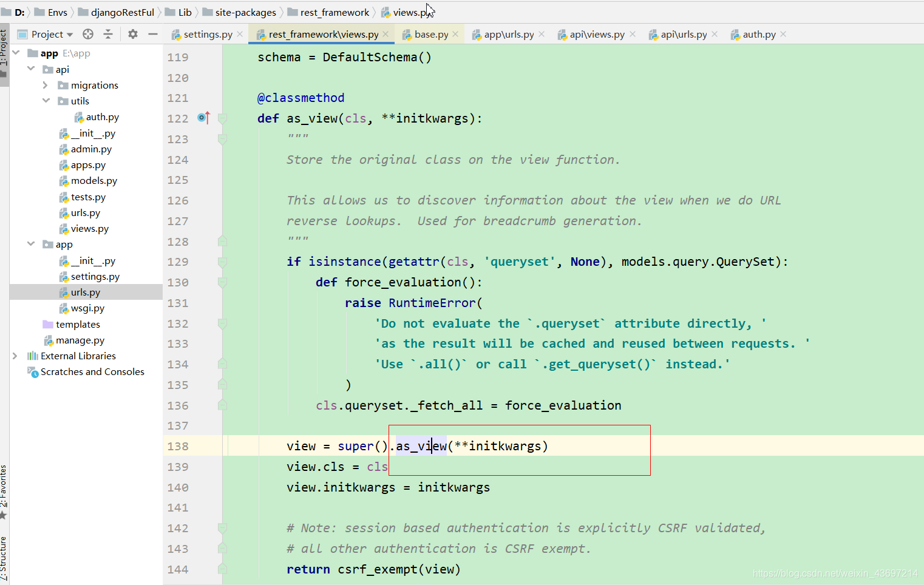Click the overriding method gutter icon line 122
Viewport: 924px width, 585px height.
point(204,118)
